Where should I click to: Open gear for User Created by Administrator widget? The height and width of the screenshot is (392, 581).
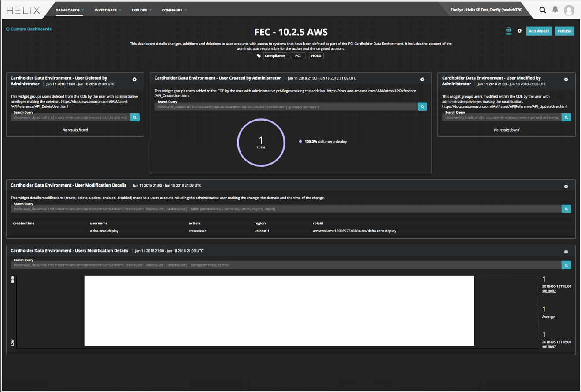[x=422, y=80]
